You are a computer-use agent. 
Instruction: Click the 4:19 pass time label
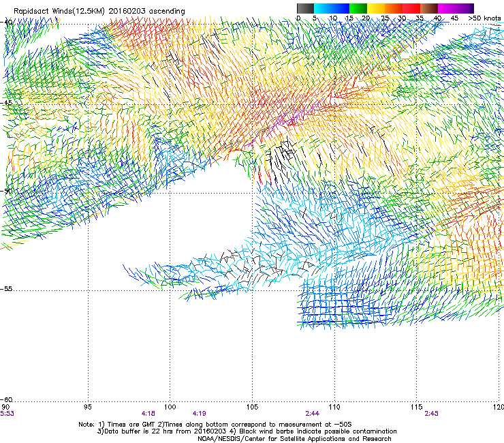200,414
